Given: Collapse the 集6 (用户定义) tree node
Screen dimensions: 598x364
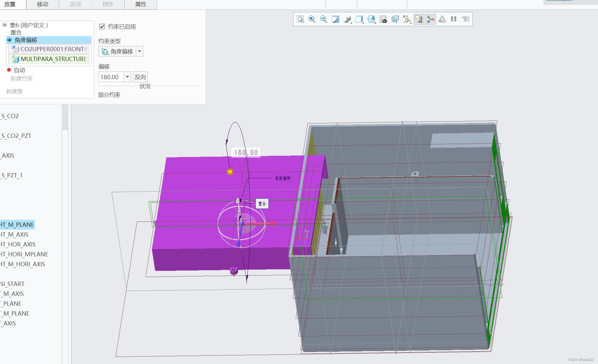Looking at the screenshot, I should click(5, 25).
